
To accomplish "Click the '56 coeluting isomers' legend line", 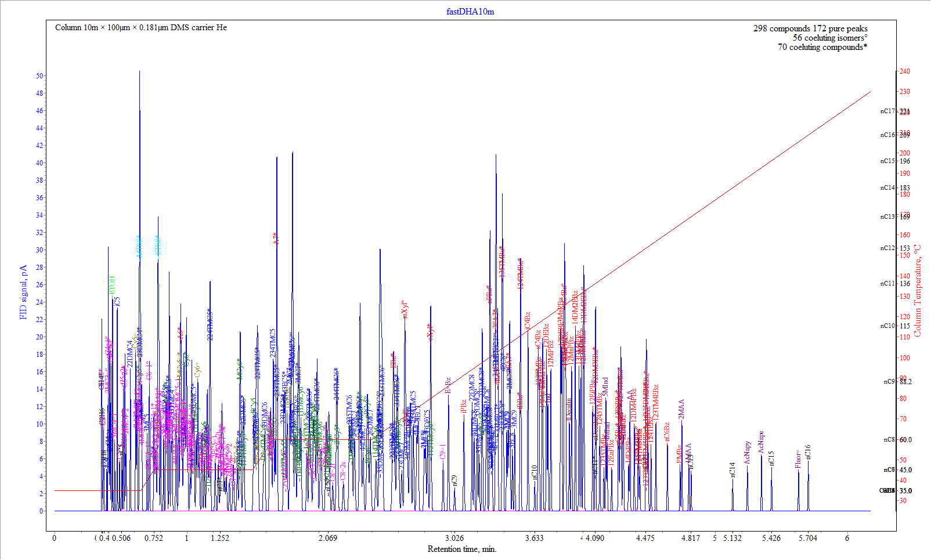I will tap(830, 38).
